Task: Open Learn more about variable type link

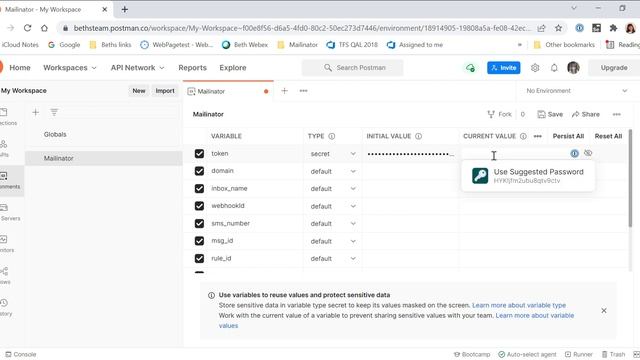Action: click(519, 305)
